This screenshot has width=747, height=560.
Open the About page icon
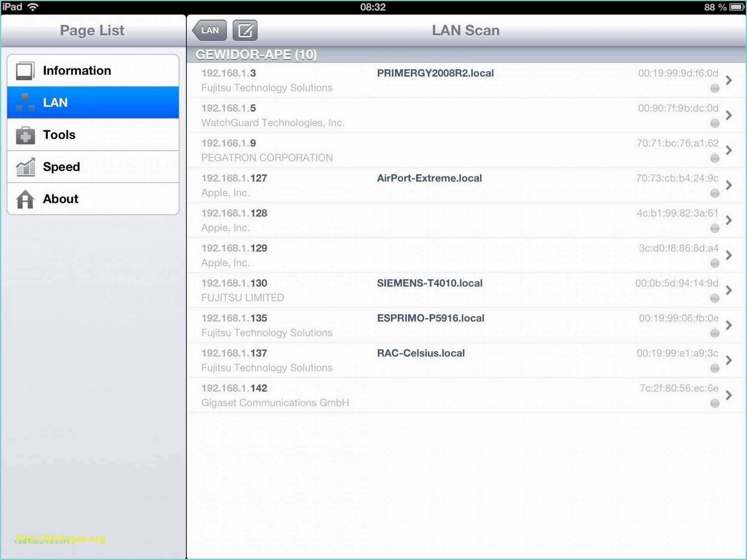(27, 198)
